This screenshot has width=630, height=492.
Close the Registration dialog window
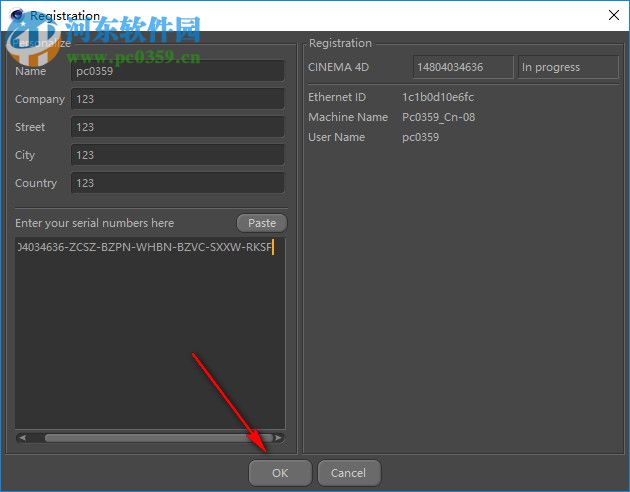[614, 15]
